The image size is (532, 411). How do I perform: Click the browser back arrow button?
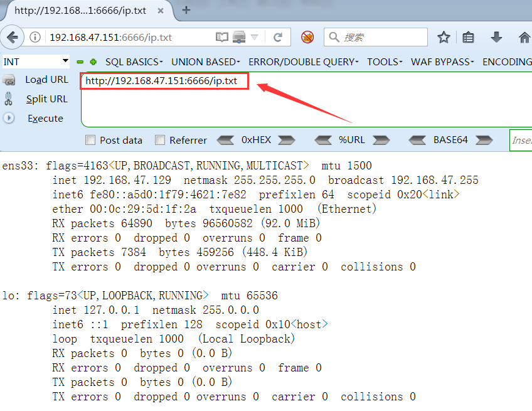point(12,37)
